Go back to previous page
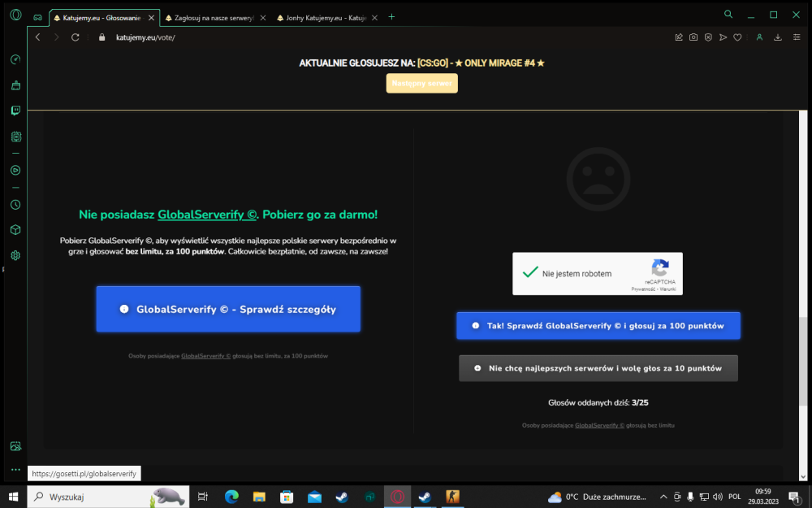The height and width of the screenshot is (508, 812). [x=38, y=37]
